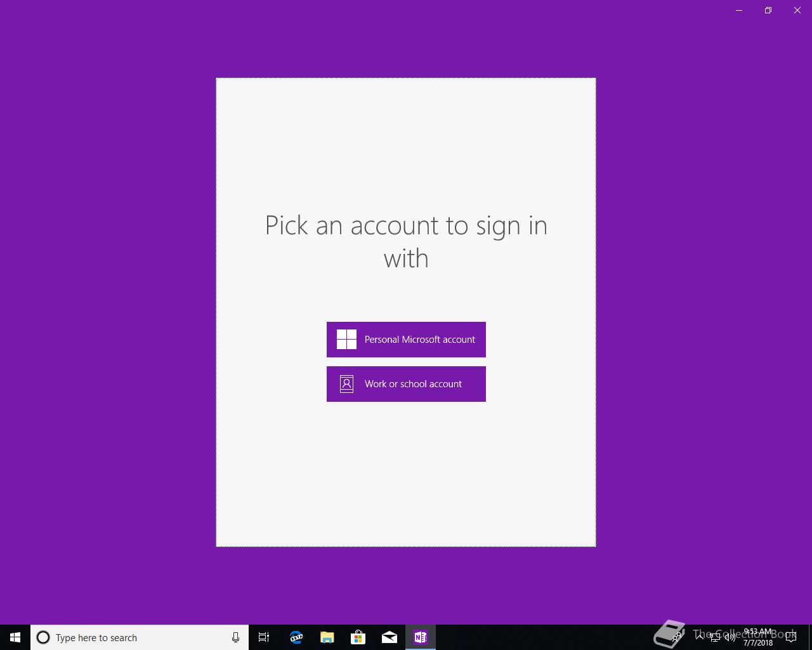Focus the 'Type here to search' box
This screenshot has height=650, width=812.
click(x=140, y=637)
